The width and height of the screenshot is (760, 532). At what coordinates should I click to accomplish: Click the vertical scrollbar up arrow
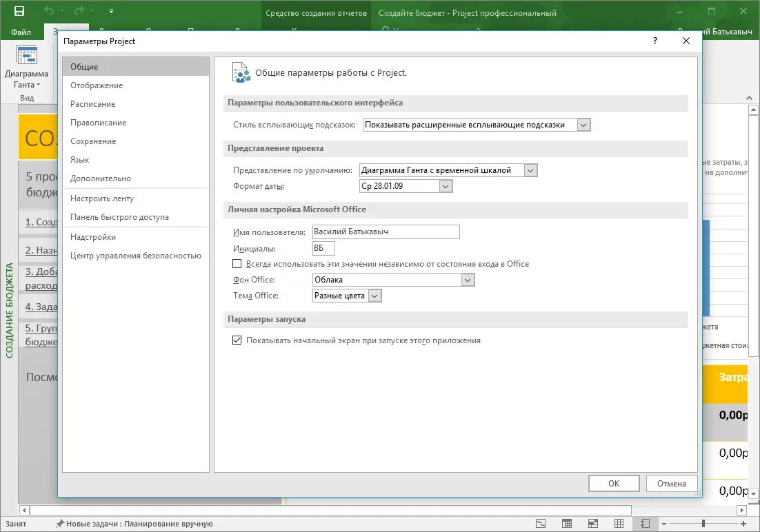click(x=753, y=110)
